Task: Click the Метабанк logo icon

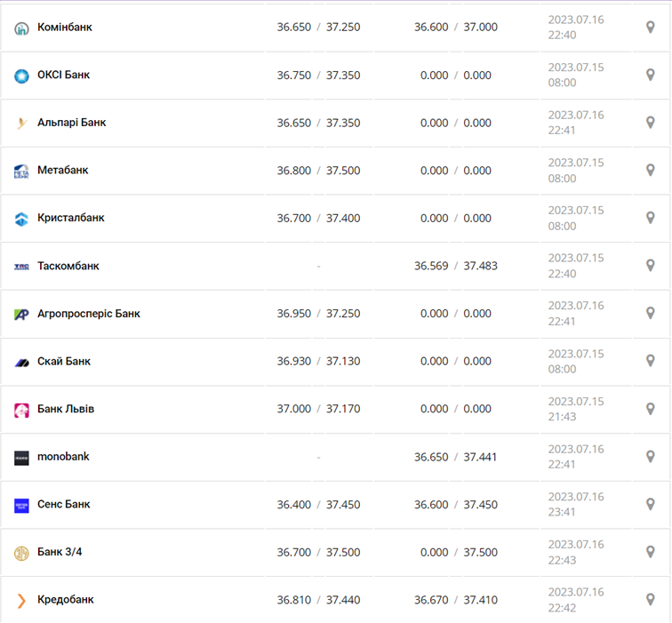Action: (x=21, y=172)
